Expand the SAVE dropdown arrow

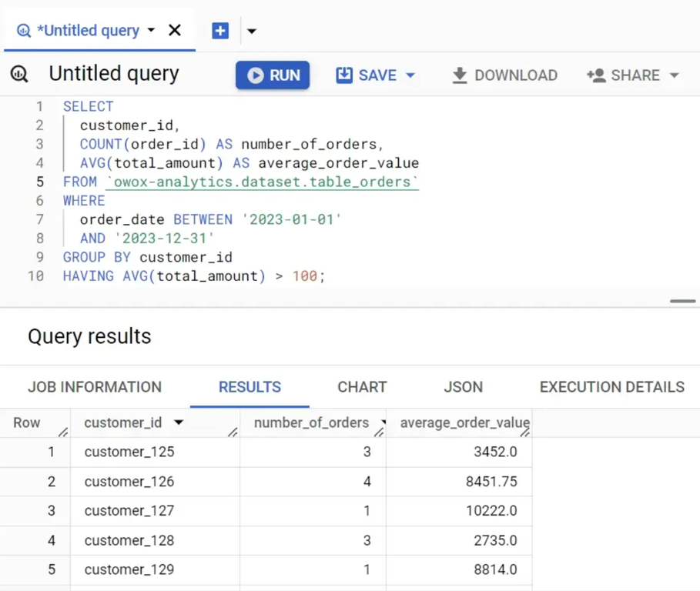click(410, 75)
